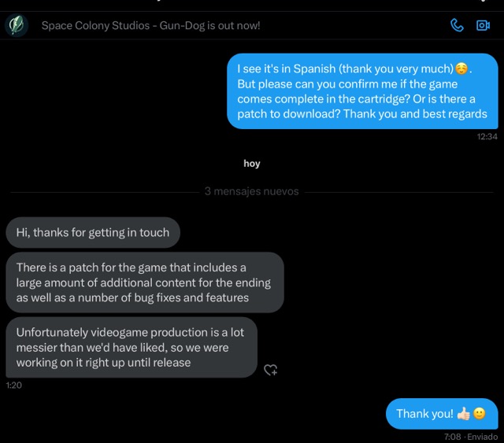Click the blushing emoji after 'very much'

coord(461,68)
